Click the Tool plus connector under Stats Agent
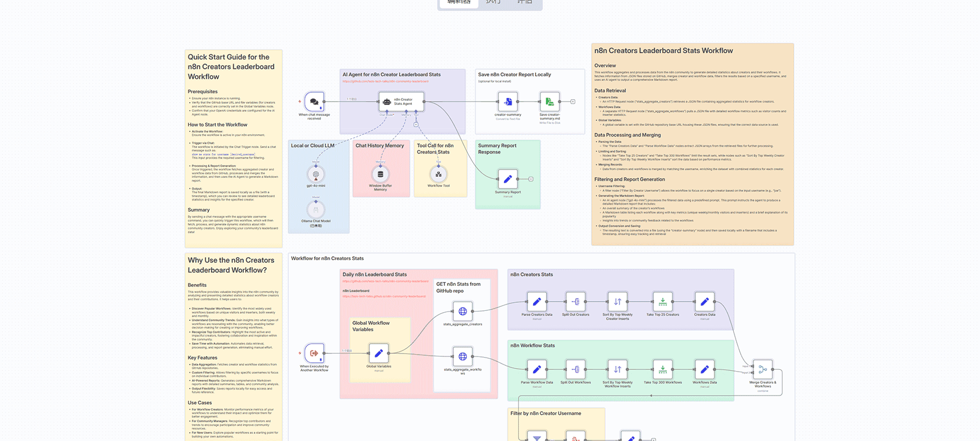This screenshot has height=441, width=980. [x=416, y=124]
